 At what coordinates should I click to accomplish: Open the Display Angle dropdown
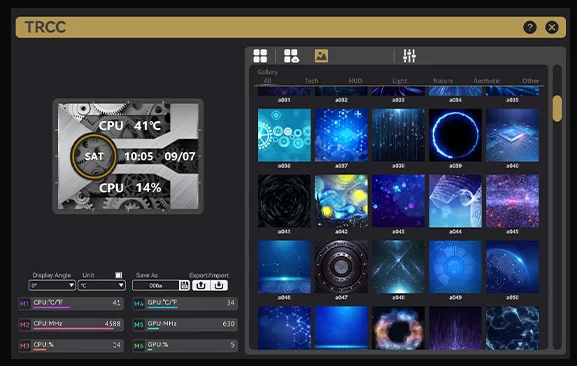[52, 285]
